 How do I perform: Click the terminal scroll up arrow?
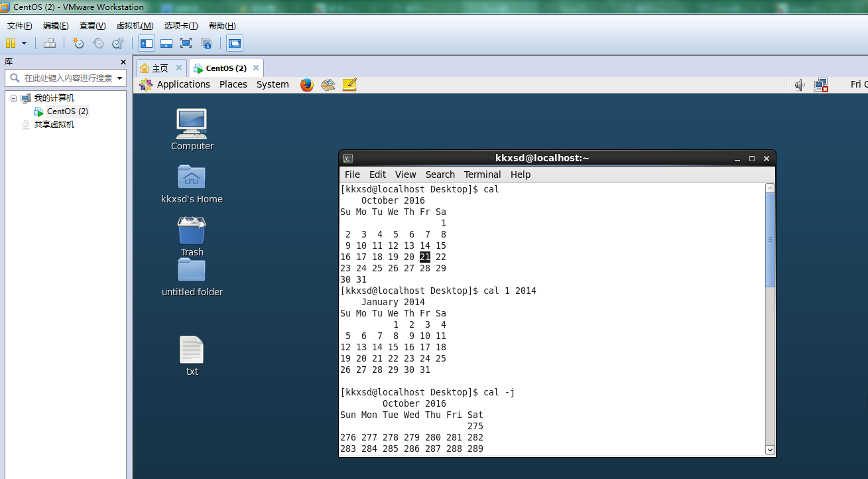click(x=770, y=188)
